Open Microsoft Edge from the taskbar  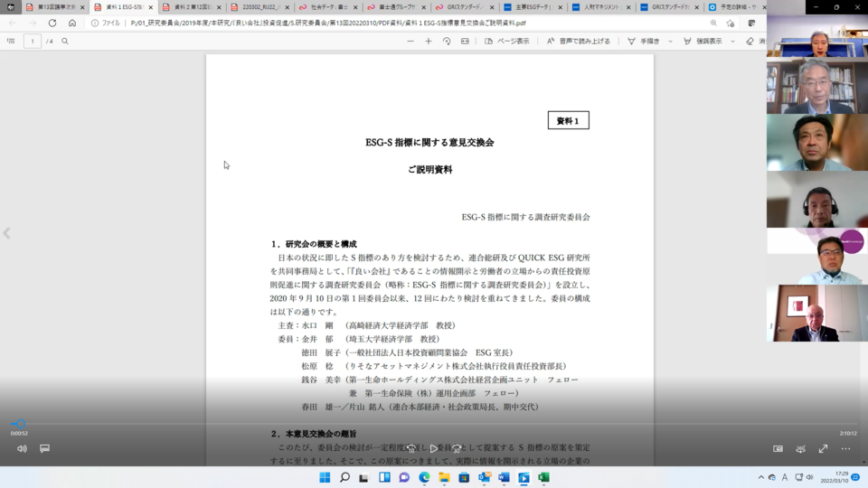(x=424, y=477)
